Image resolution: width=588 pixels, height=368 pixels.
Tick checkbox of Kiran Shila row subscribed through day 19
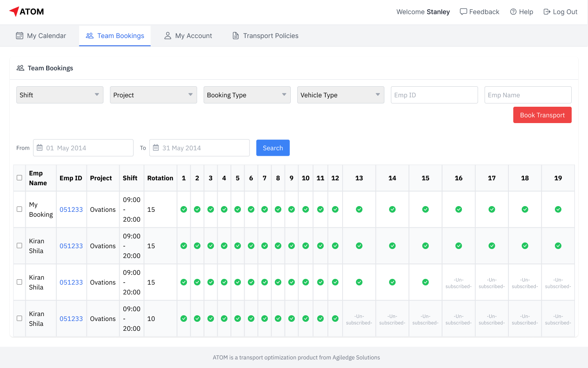[x=19, y=246]
